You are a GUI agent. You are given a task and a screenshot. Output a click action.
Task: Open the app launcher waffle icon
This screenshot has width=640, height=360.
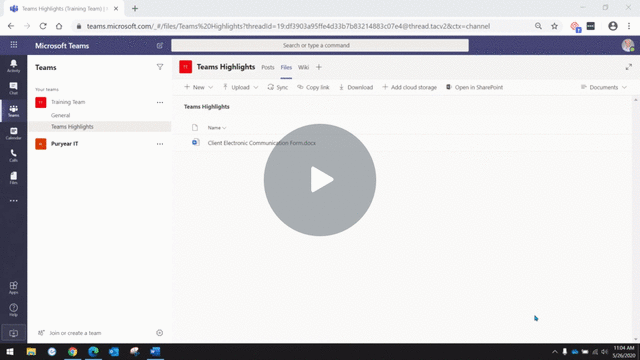click(x=13, y=45)
